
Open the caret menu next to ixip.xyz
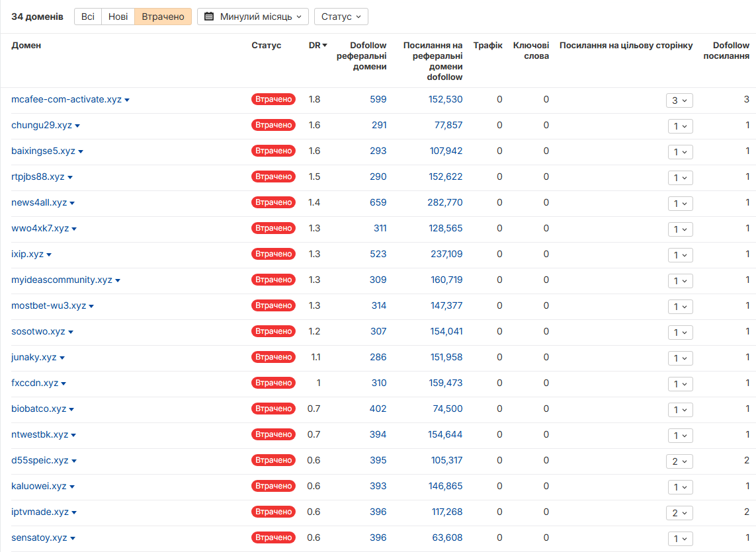[49, 255]
